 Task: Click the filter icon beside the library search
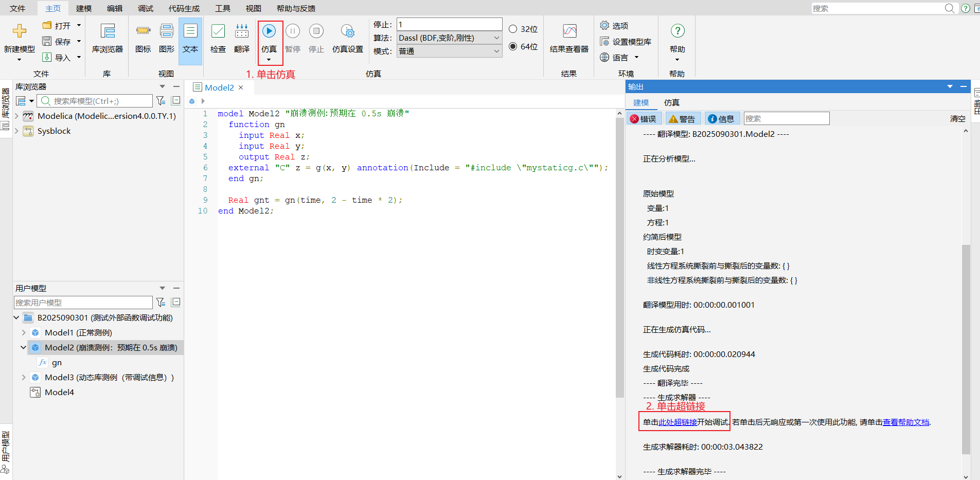coord(161,101)
